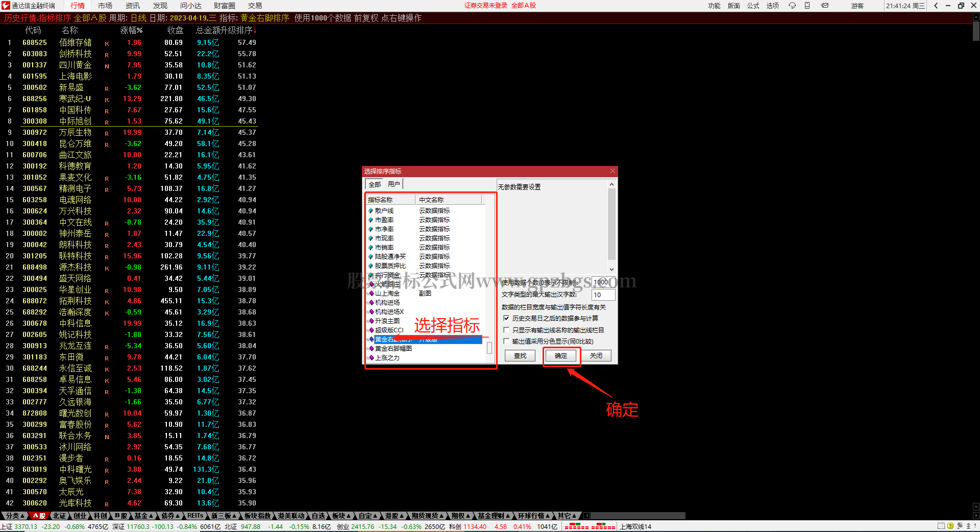Switch to the 板块指数 bottom tab
This screenshot has width=980, height=532.
(x=257, y=516)
